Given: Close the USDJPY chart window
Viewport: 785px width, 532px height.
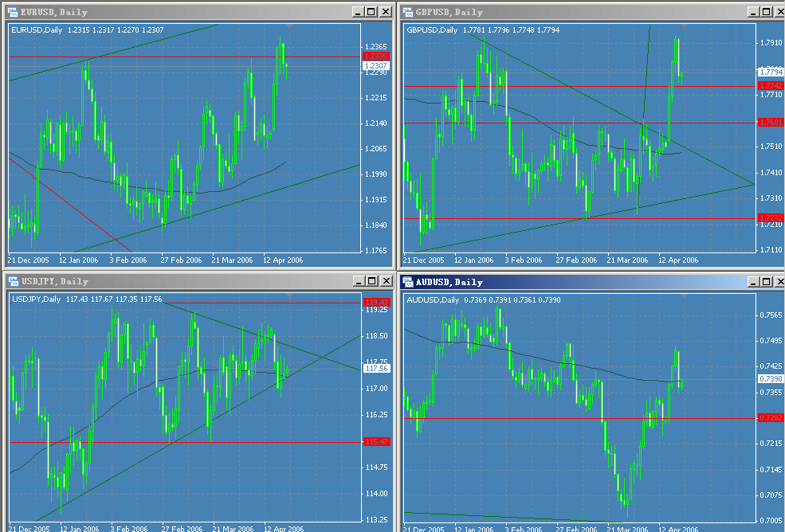Looking at the screenshot, I should (386, 281).
